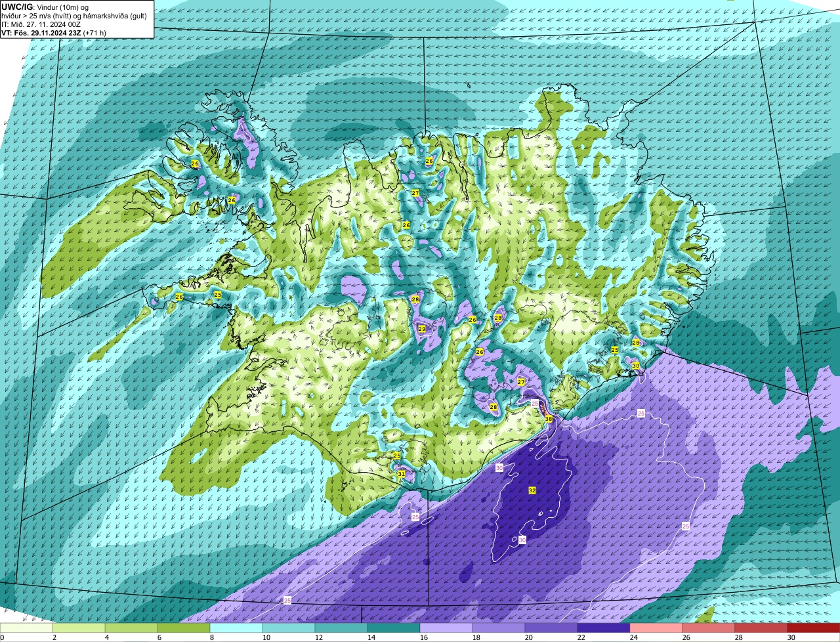The image size is (840, 642).
Task: Click the 26–28 m/s salmon legend swatch
Action: tap(709, 628)
